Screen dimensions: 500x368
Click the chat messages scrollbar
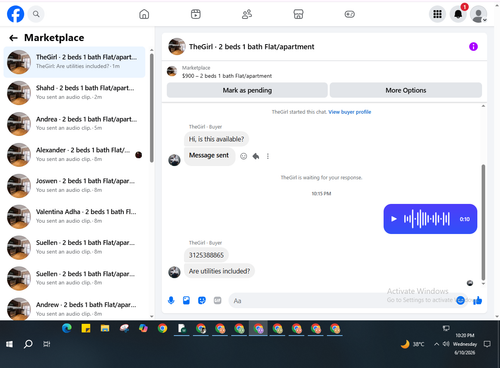coord(483,222)
